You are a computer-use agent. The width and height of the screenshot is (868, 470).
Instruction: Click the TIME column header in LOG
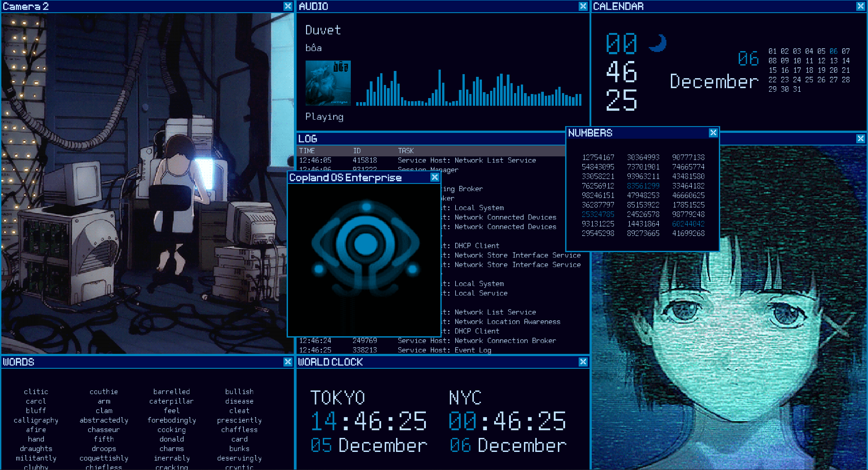[307, 150]
